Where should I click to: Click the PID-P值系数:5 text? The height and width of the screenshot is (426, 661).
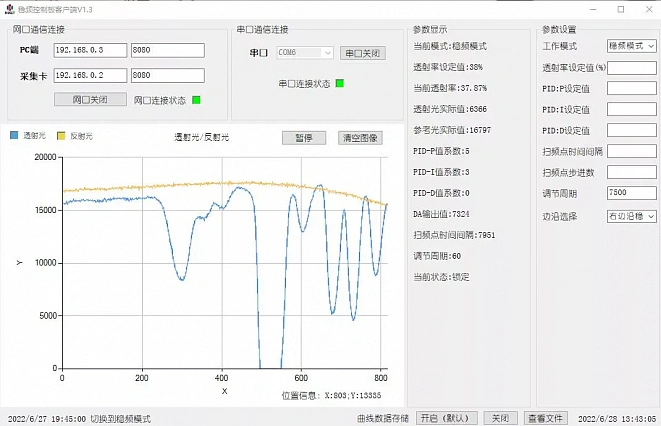(x=441, y=151)
